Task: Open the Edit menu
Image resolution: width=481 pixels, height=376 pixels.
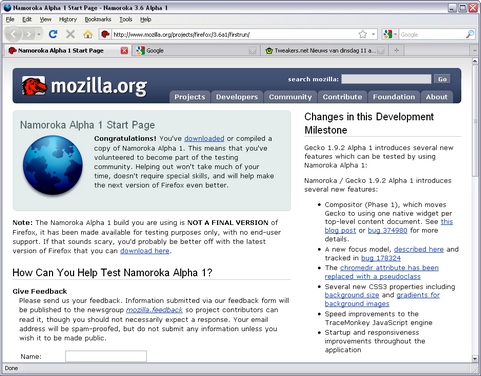Action: tap(27, 19)
